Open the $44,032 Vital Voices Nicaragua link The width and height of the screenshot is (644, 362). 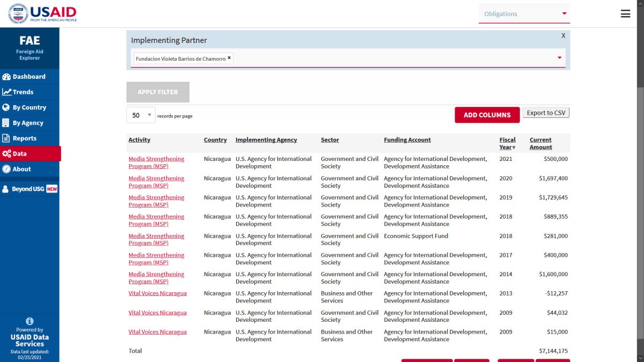pos(158,313)
